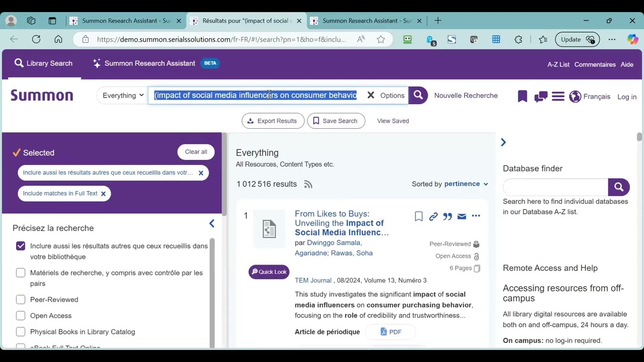Click the cite quotation icon for first result

pyautogui.click(x=447, y=216)
